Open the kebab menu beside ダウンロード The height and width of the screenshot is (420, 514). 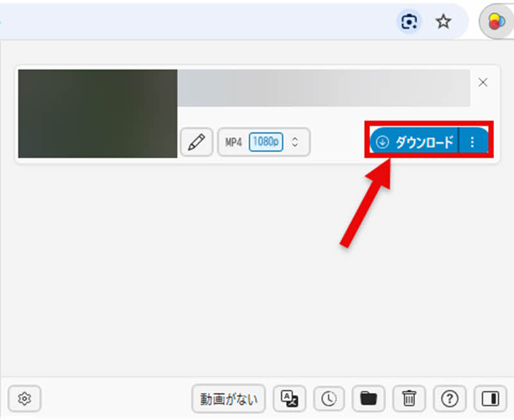pos(473,140)
